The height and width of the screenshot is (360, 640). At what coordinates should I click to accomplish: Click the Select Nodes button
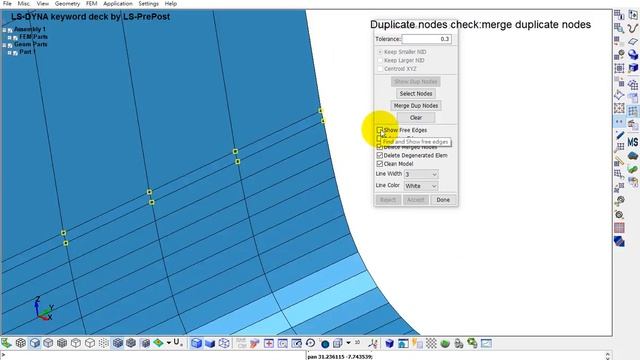point(416,94)
